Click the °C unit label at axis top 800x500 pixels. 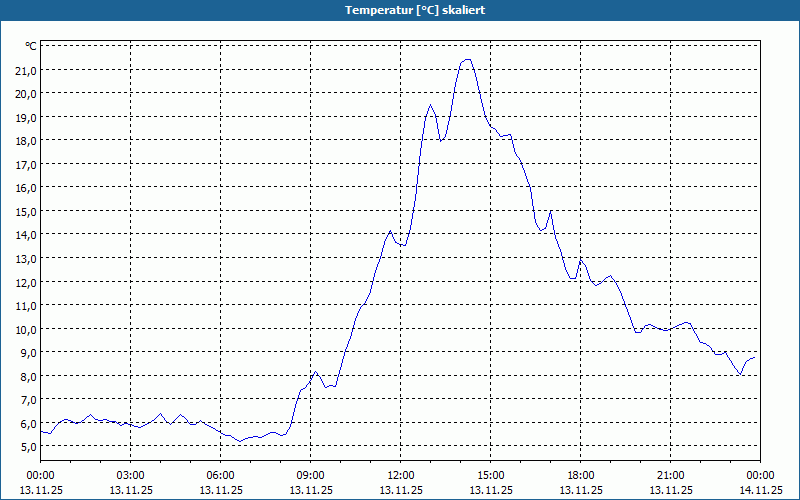tap(31, 46)
